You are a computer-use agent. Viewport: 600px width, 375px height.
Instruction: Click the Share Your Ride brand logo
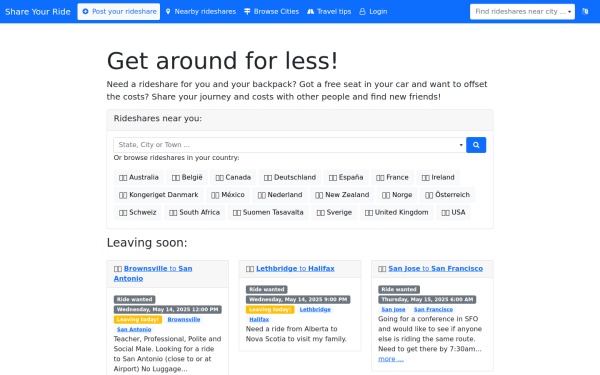(x=38, y=11)
